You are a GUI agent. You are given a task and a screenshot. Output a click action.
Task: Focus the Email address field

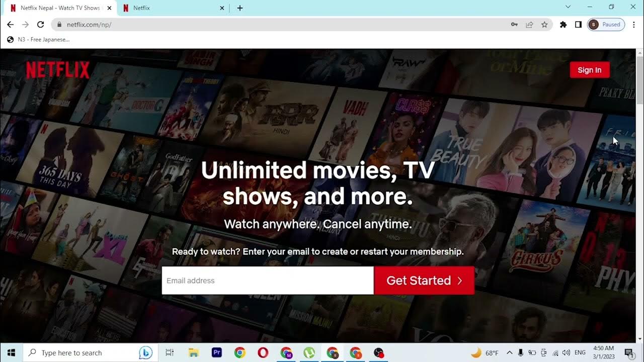[x=268, y=281]
